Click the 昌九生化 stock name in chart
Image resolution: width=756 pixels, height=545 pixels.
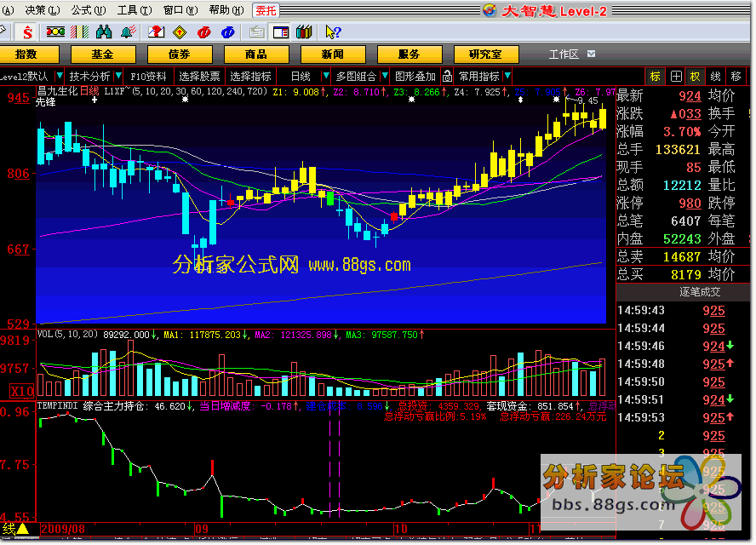(58, 90)
